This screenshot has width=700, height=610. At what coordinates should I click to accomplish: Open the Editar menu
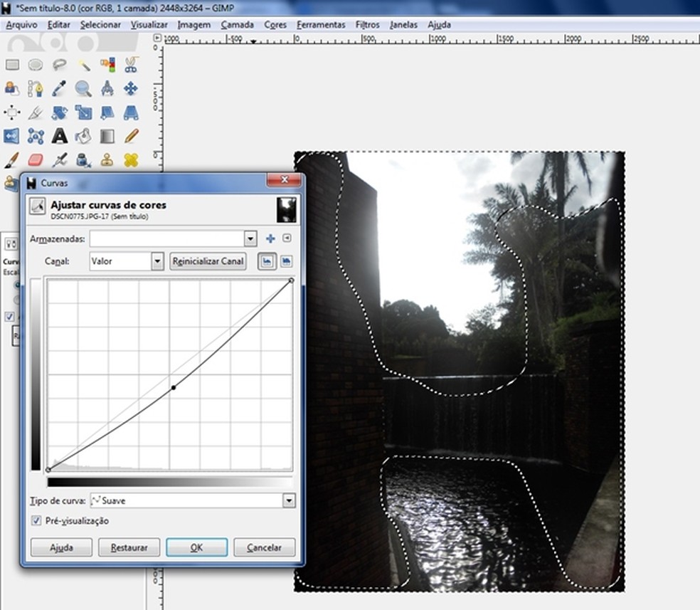[x=59, y=25]
